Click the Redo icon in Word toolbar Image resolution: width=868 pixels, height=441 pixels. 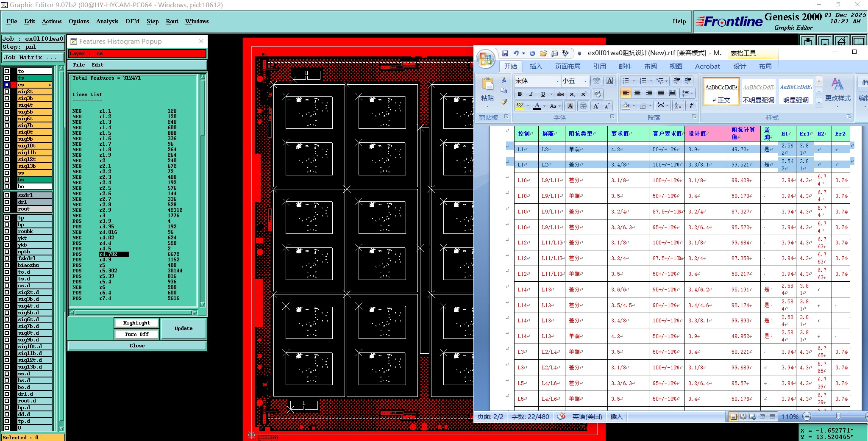click(x=532, y=53)
